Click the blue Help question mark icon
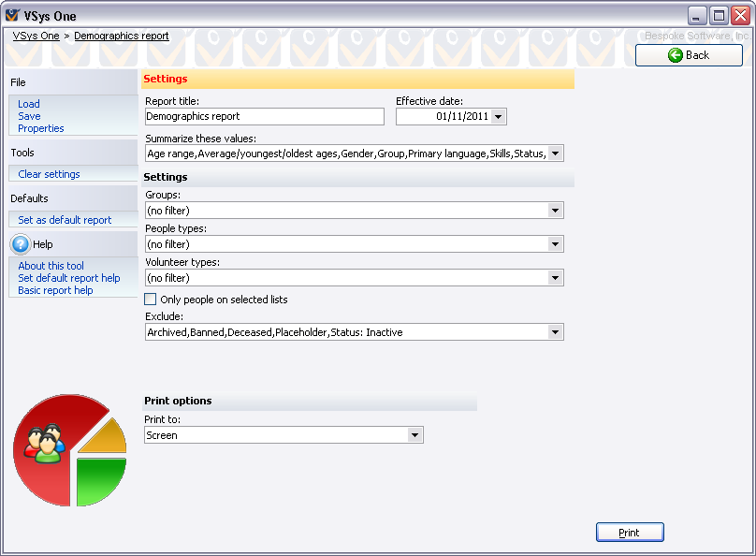This screenshot has width=756, height=556. (x=21, y=244)
